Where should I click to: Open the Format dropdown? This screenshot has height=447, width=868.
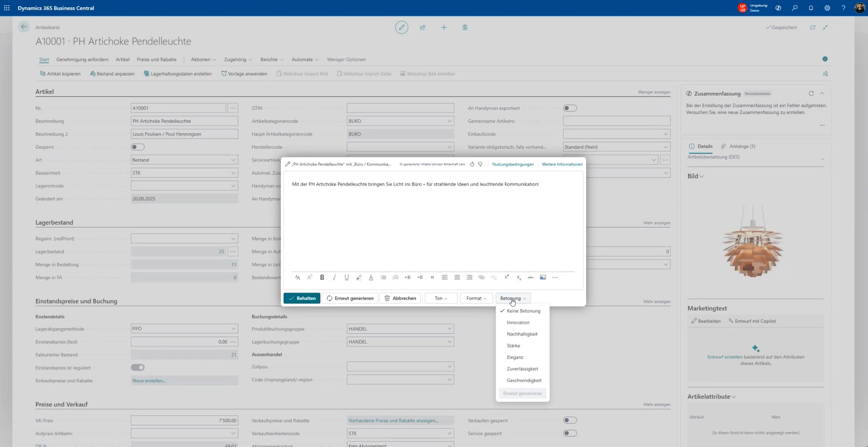click(x=476, y=299)
